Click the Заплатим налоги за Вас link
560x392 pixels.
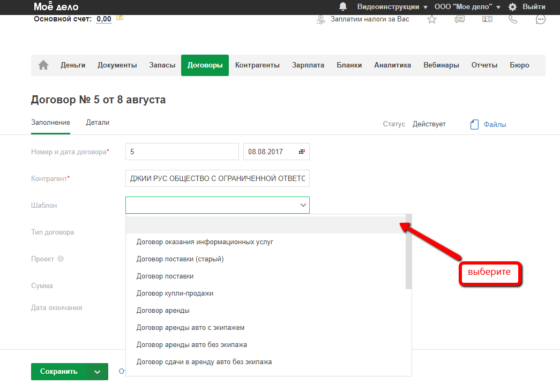pyautogui.click(x=370, y=19)
